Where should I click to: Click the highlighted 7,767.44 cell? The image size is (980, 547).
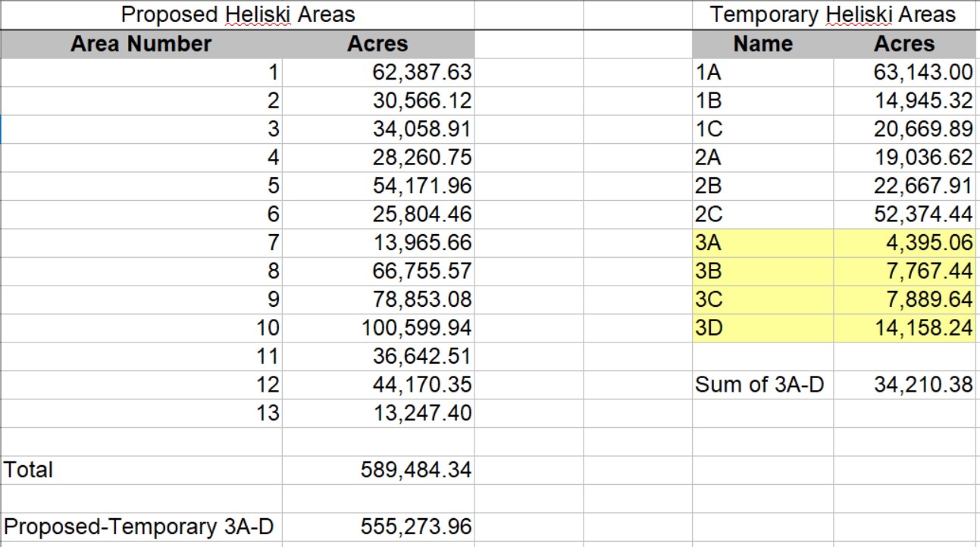tap(904, 271)
